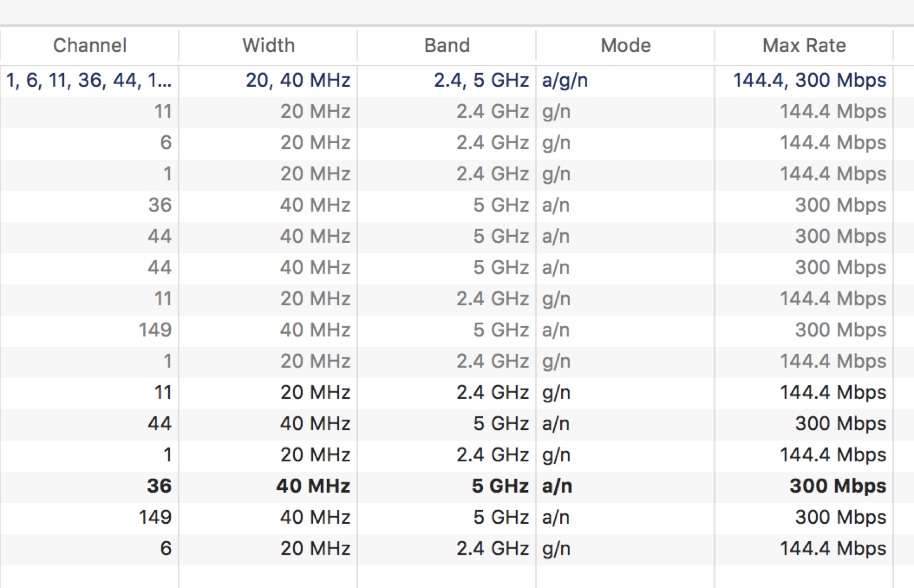
Task: Click the Band column header
Action: tap(447, 45)
